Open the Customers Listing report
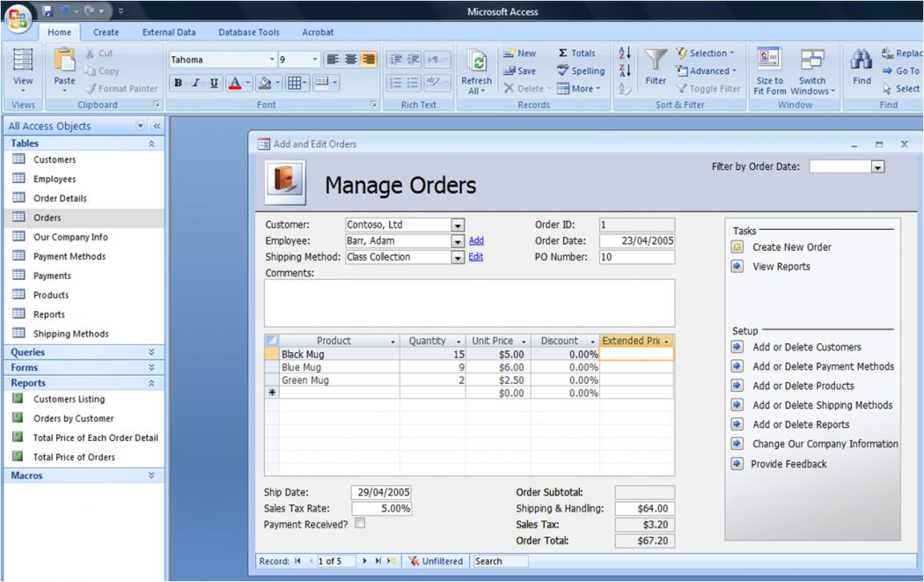This screenshot has width=924, height=582. pos(69,399)
